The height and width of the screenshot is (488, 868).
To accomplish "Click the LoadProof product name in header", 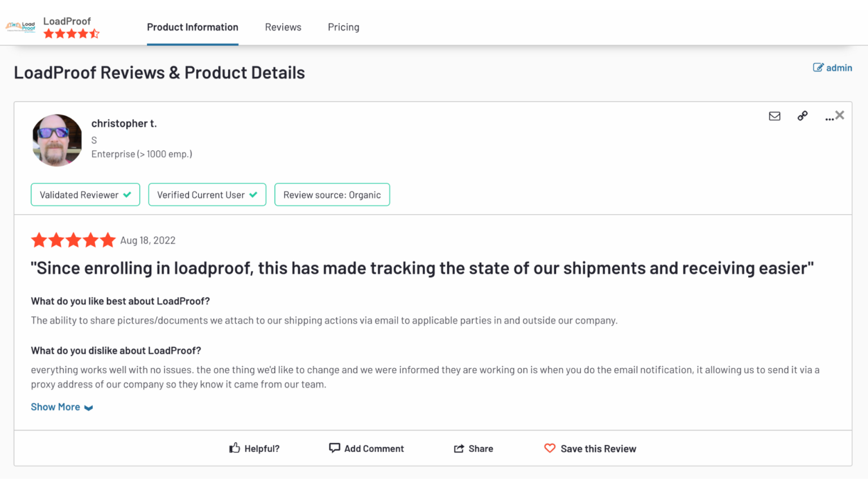I will click(x=67, y=21).
